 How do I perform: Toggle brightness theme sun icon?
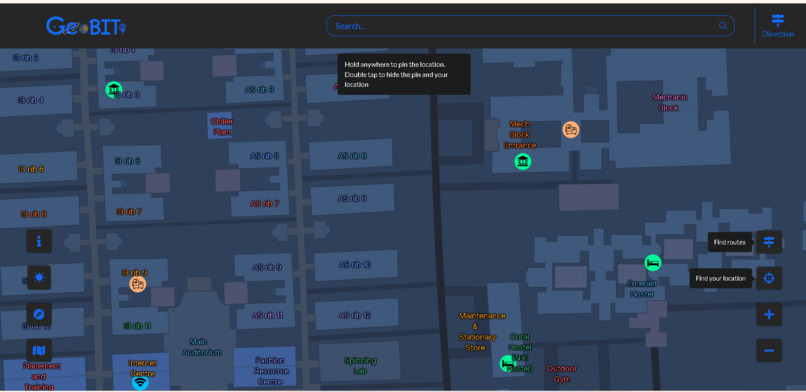[39, 277]
